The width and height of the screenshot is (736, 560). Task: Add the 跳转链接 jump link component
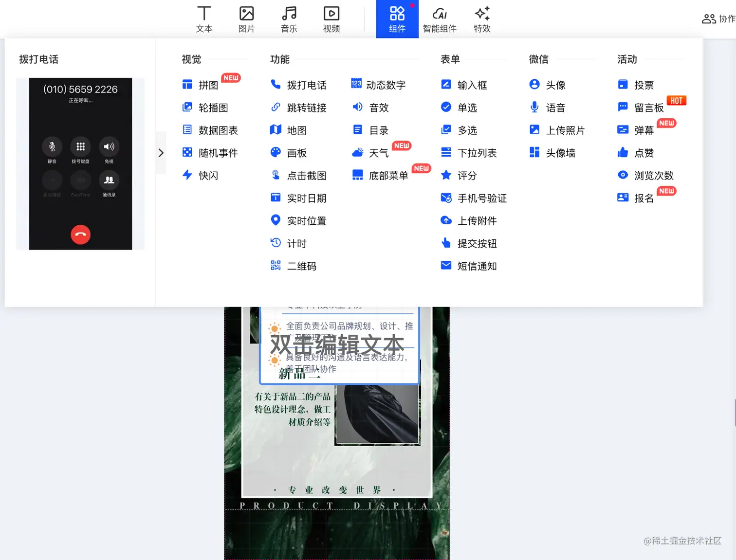[298, 108]
